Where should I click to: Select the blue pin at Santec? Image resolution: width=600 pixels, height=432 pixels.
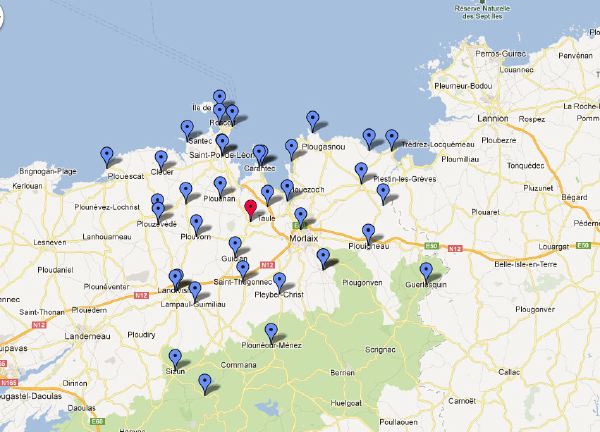[187, 130]
